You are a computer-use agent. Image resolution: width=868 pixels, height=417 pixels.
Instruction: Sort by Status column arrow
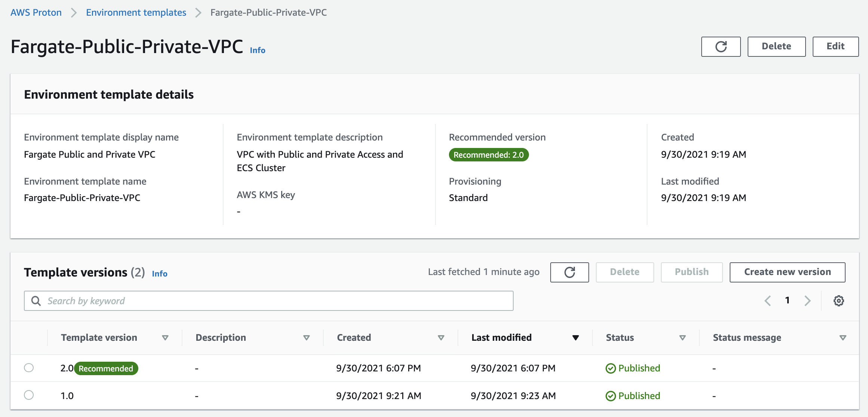tap(683, 338)
